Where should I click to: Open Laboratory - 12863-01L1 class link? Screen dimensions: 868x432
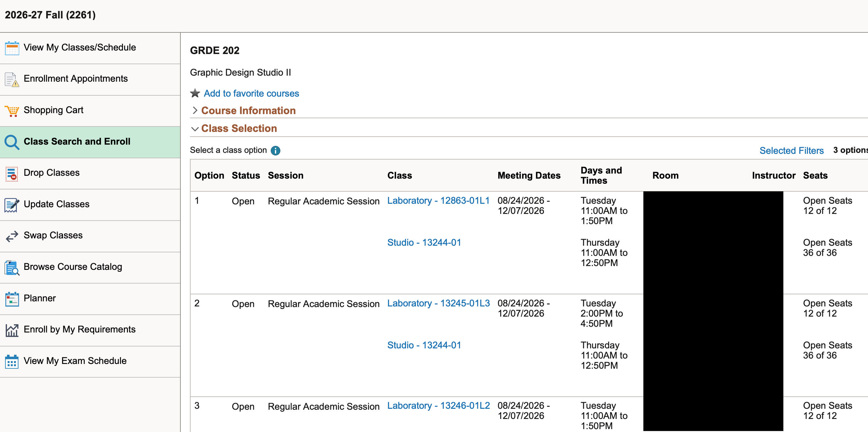pyautogui.click(x=438, y=201)
